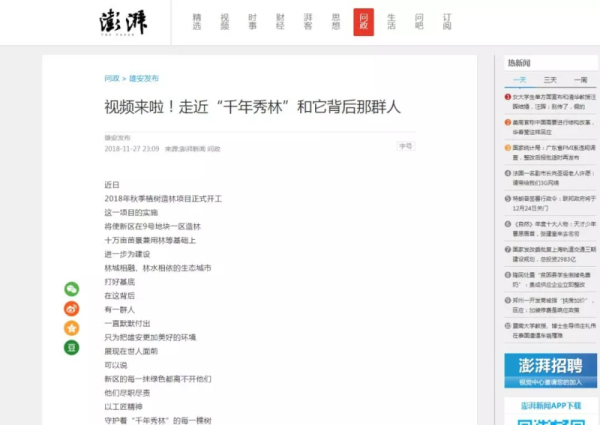Click 问政 breadcrumb link above headline

pos(112,78)
